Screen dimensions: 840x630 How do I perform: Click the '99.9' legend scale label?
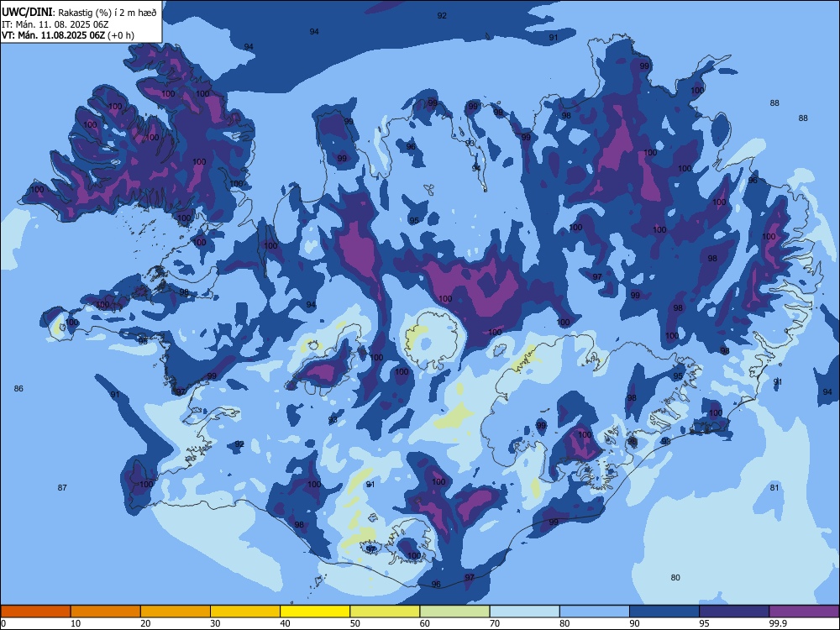point(778,623)
